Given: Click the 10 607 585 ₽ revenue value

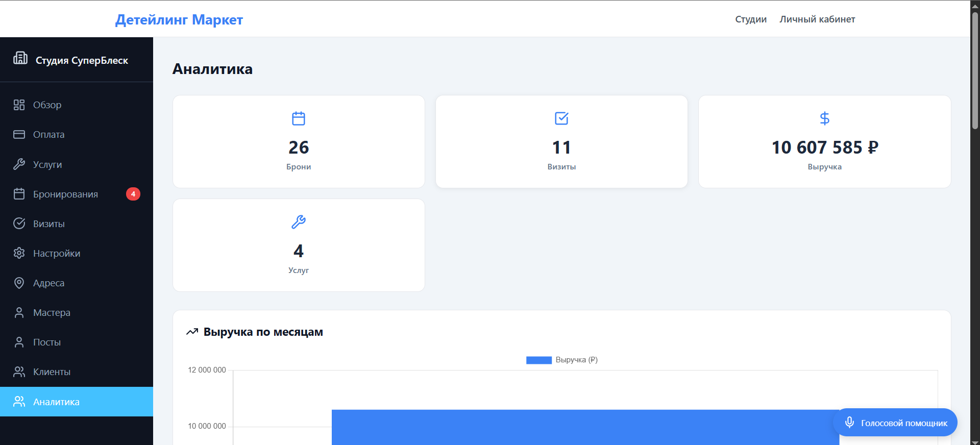Looking at the screenshot, I should (825, 147).
